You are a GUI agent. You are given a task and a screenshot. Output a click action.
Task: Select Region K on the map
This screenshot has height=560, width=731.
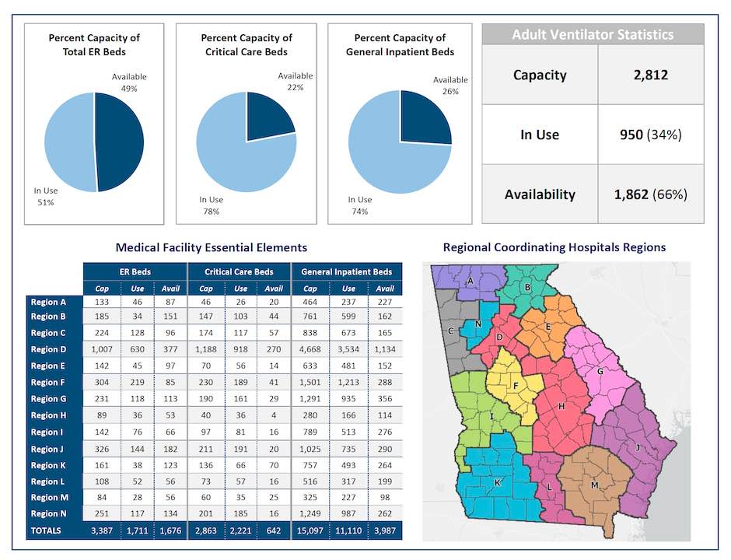pos(496,482)
